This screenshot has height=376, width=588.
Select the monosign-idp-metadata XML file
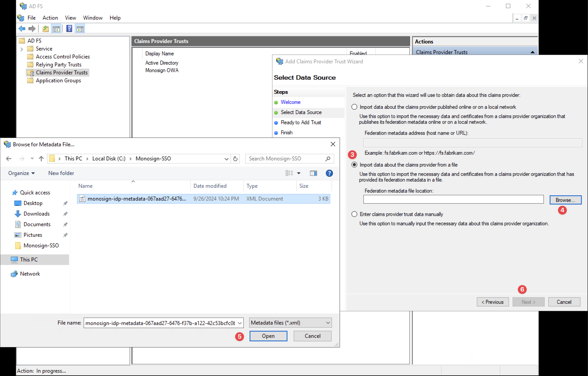(x=137, y=199)
